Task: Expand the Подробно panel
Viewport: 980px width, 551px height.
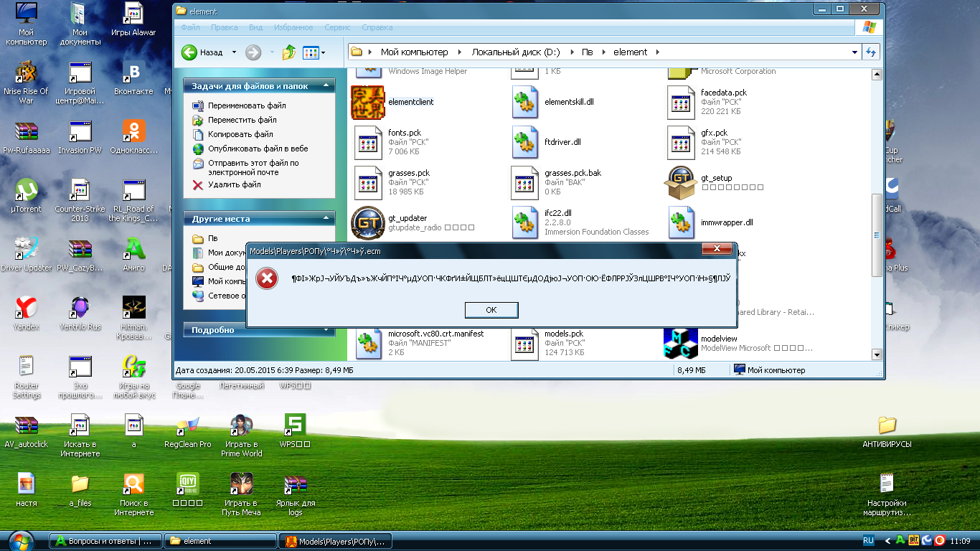Action: click(326, 330)
